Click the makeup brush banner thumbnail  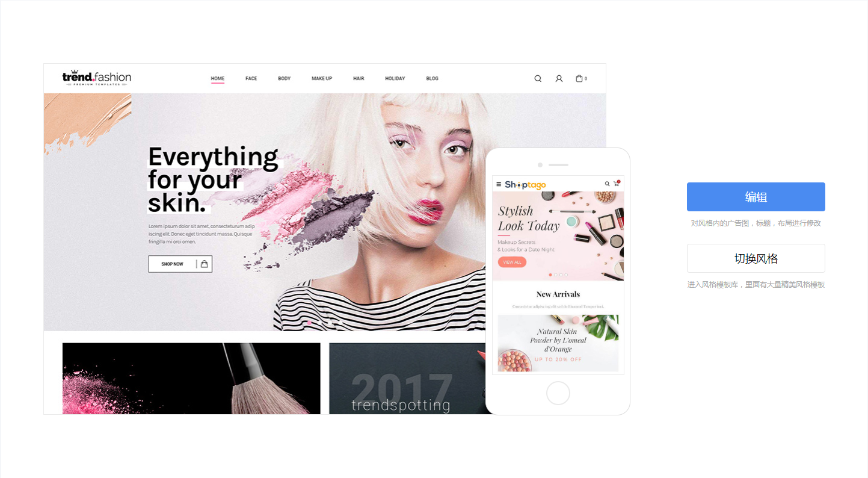coord(191,379)
